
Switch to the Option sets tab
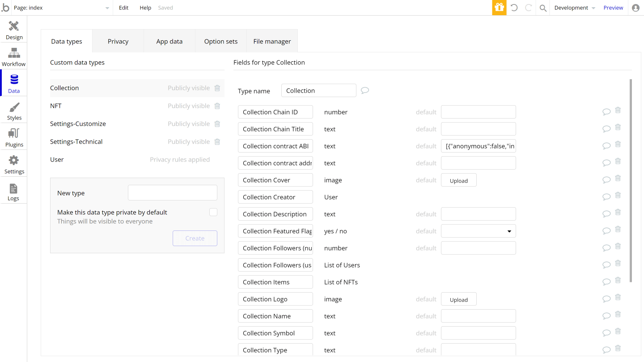tap(220, 41)
